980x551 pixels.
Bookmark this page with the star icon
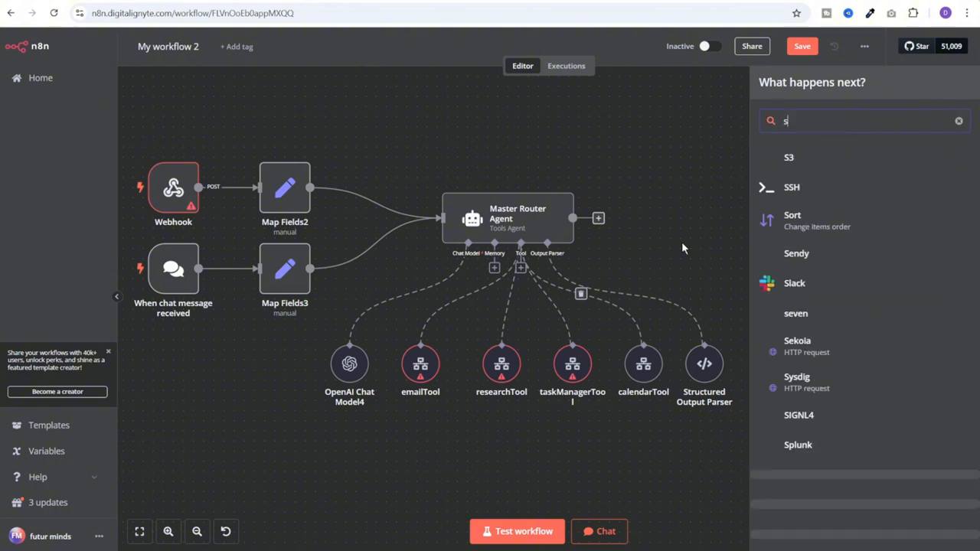[x=796, y=13]
